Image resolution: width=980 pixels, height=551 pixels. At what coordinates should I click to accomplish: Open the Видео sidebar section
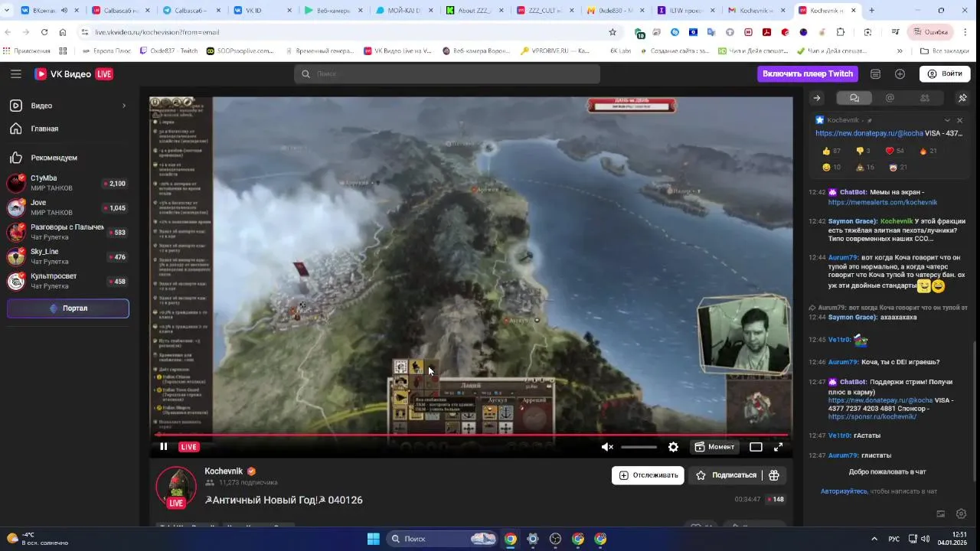(x=67, y=106)
